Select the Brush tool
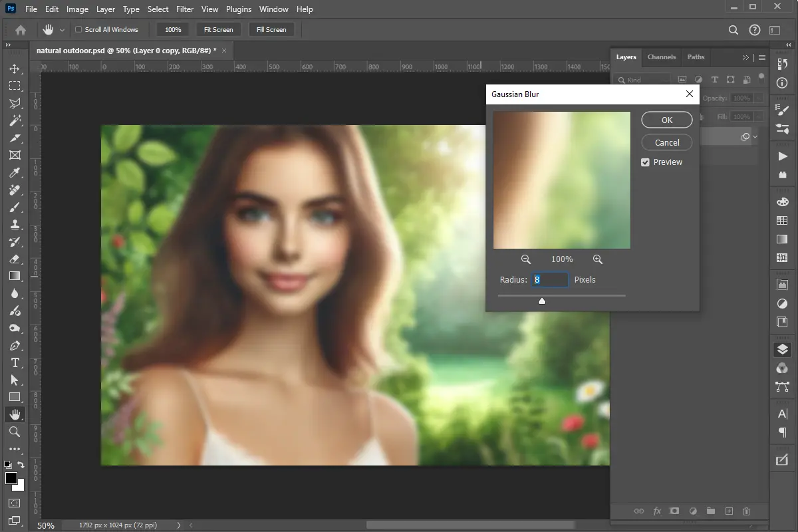The image size is (798, 532). click(x=15, y=207)
